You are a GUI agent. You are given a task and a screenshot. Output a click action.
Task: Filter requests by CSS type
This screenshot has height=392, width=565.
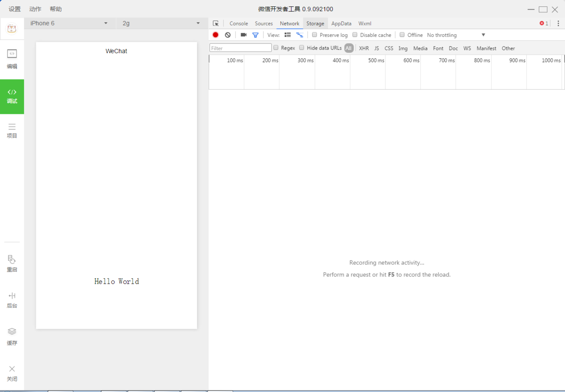(389, 48)
